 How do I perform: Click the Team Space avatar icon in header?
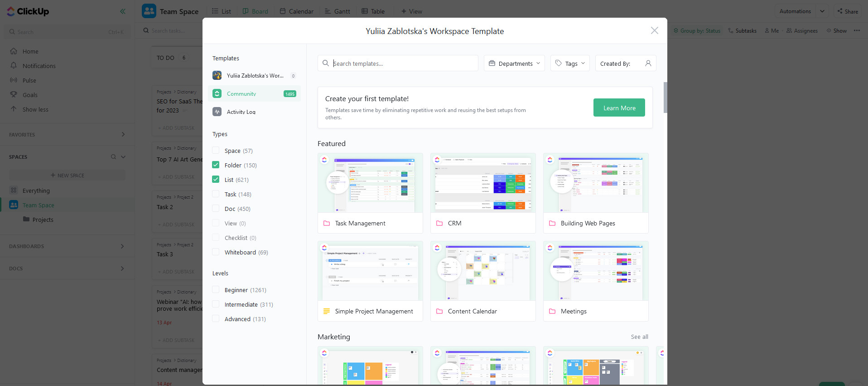point(149,11)
